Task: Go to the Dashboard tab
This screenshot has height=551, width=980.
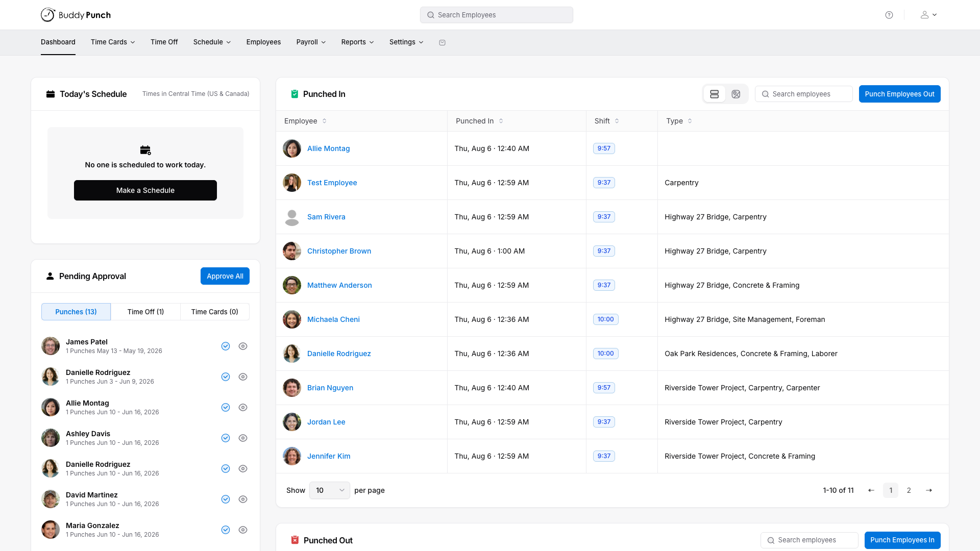Action: (58, 42)
